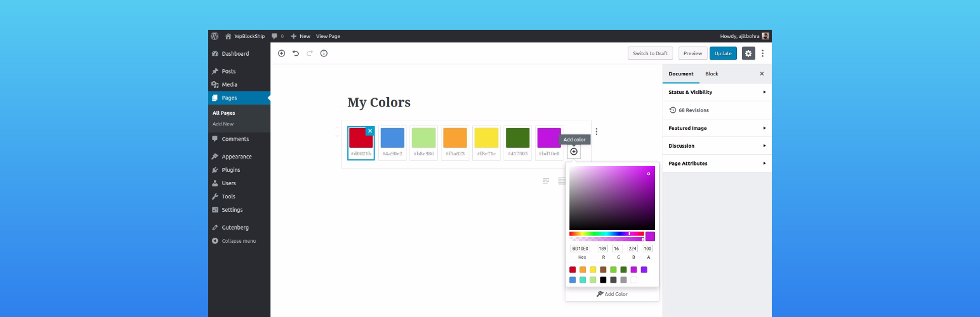Open the content structure info icon
Viewport: 980px width, 317px height.
324,53
